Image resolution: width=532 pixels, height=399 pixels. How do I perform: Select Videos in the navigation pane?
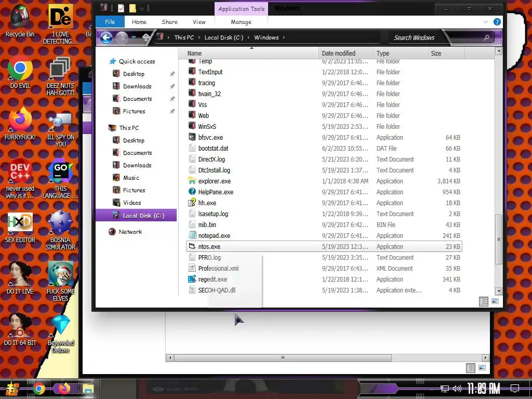(x=132, y=203)
